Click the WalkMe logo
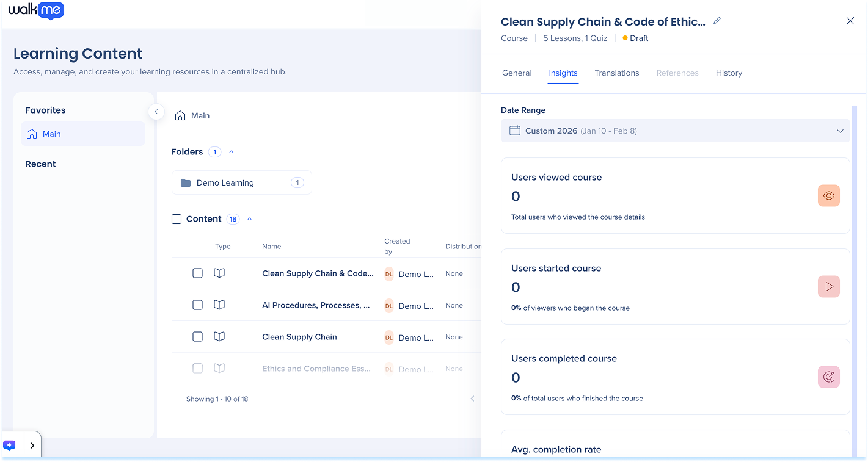Screen dimensions: 868x462 coord(36,10)
